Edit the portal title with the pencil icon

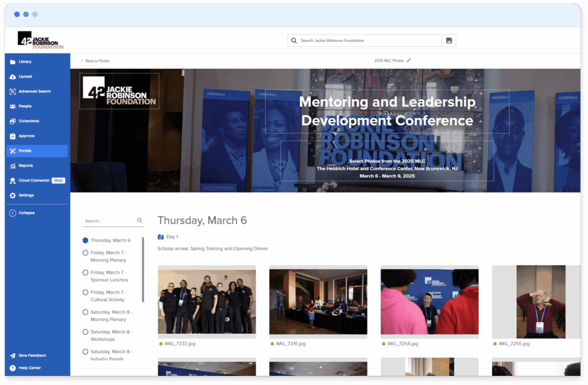(409, 60)
